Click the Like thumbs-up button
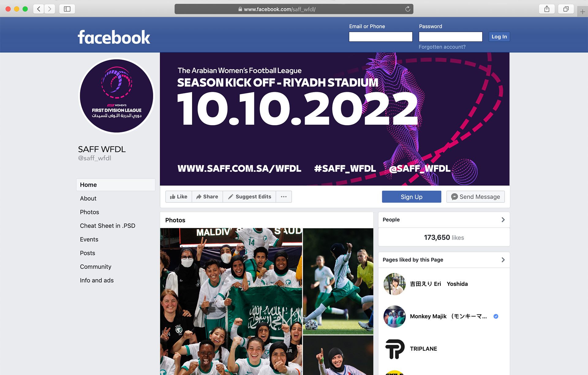588x375 pixels. pyautogui.click(x=179, y=197)
